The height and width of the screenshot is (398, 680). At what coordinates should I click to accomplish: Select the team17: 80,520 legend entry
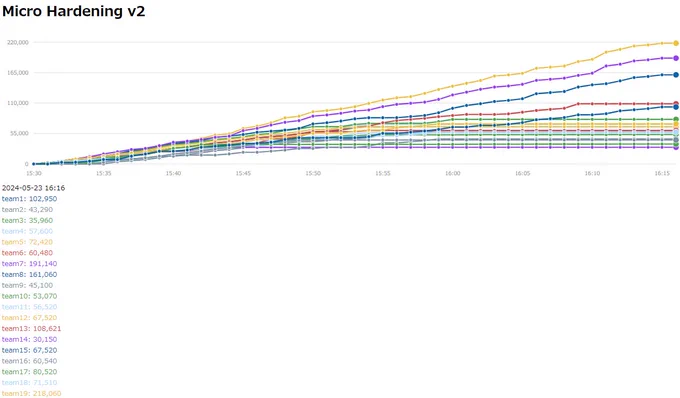click(x=29, y=372)
